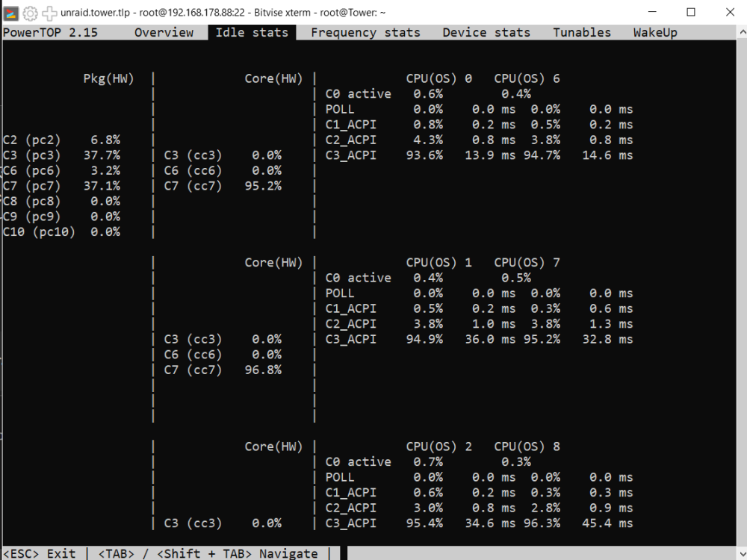Click the 14.6 ms value
This screenshot has width=747, height=560.
[607, 155]
